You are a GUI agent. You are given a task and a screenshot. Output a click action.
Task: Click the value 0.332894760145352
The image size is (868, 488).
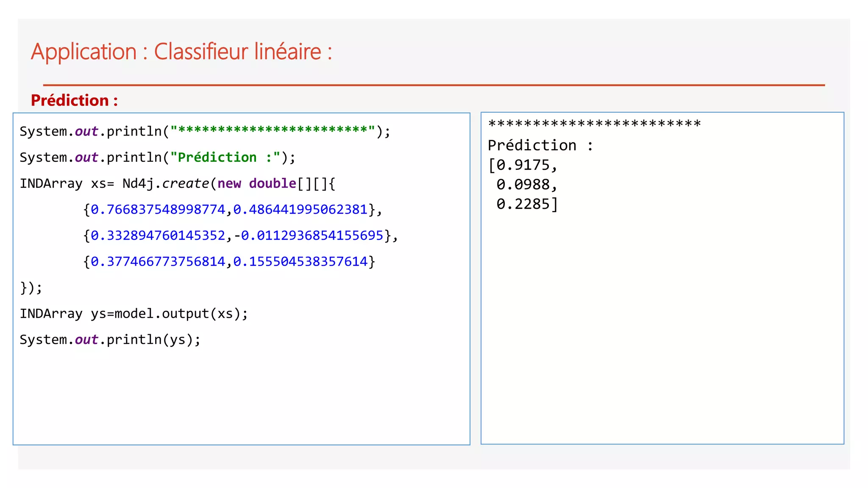pyautogui.click(x=158, y=236)
